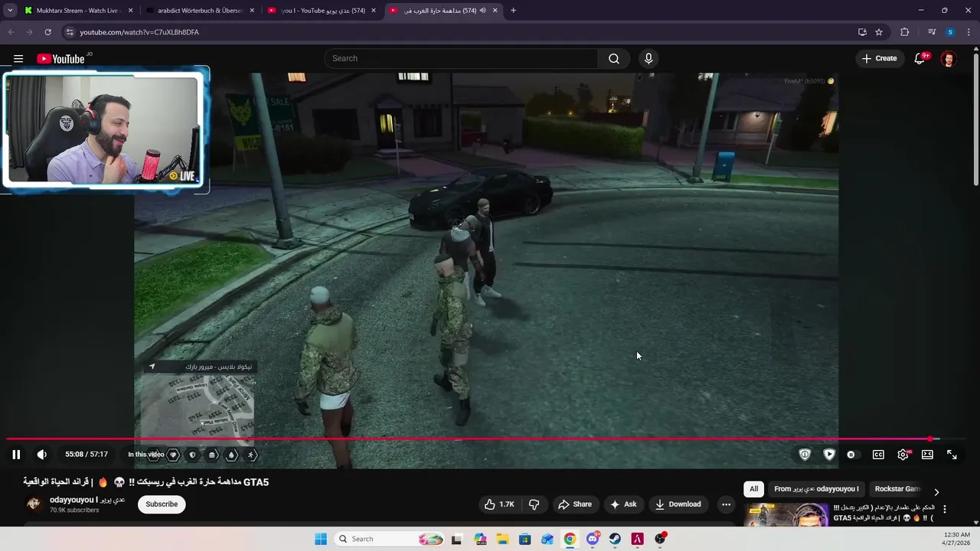Screen dimensions: 980x551
Task: Open YouTube notifications bell
Action: [x=920, y=59]
